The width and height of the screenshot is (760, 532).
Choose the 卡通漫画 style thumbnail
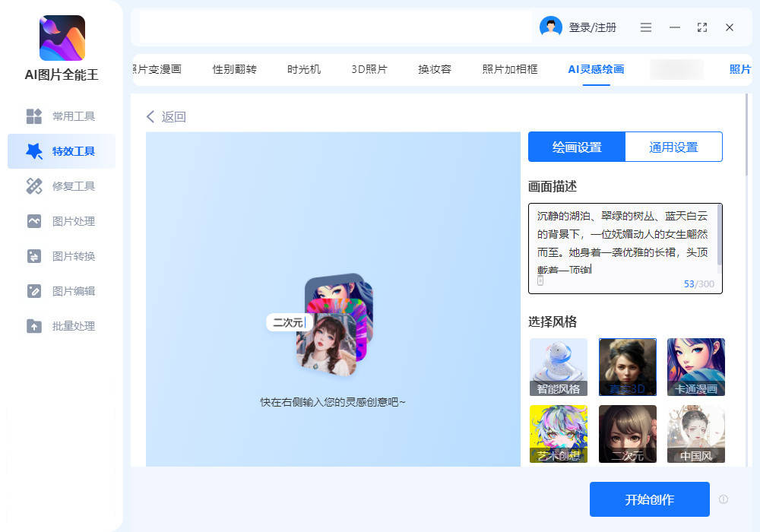point(695,367)
